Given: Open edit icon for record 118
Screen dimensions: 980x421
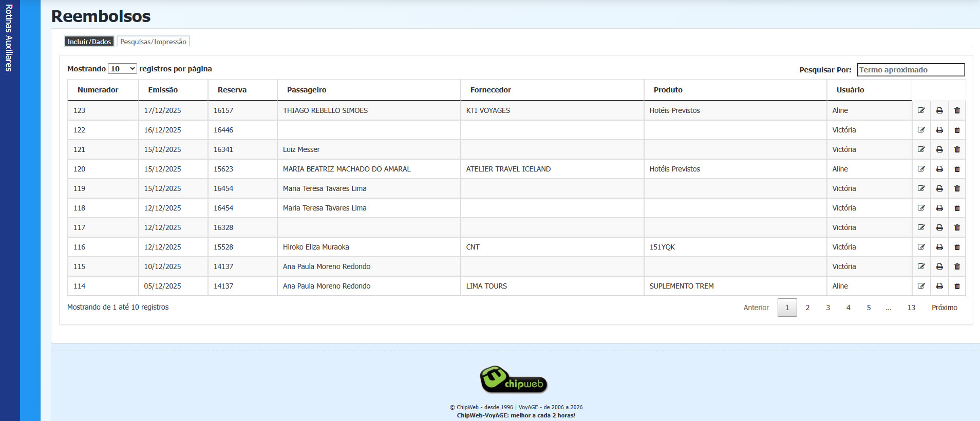Looking at the screenshot, I should [921, 208].
